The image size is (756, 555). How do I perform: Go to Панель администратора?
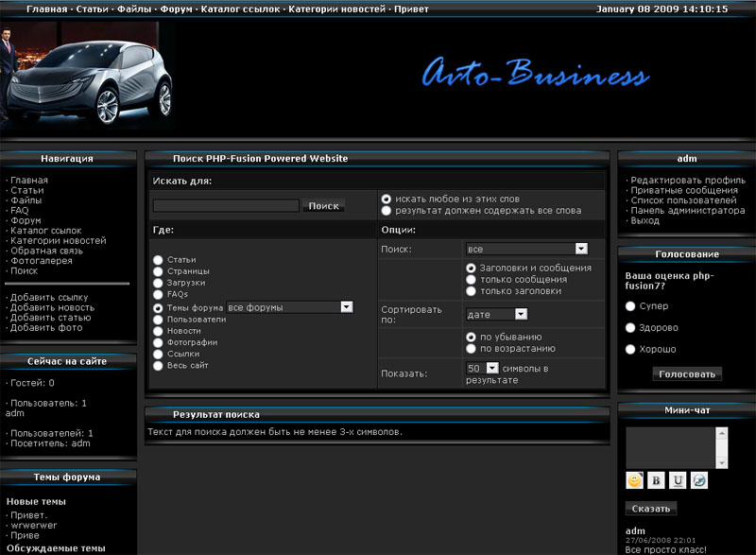688,211
